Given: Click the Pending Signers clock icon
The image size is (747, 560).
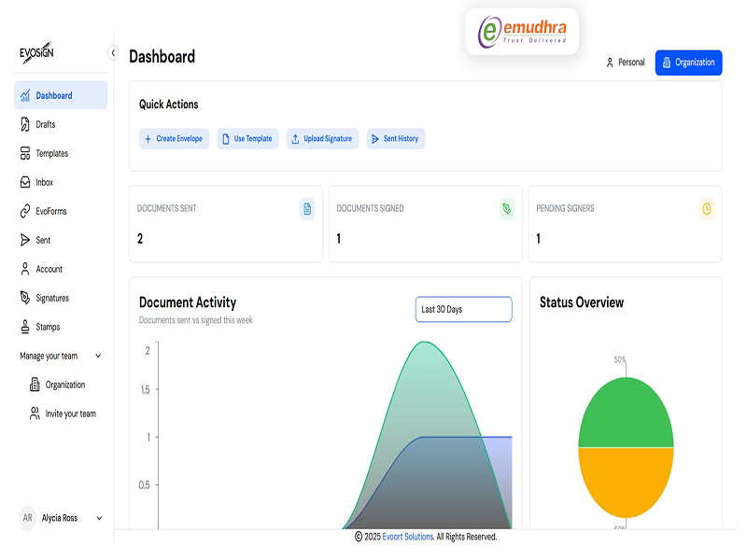Looking at the screenshot, I should click(x=706, y=209).
